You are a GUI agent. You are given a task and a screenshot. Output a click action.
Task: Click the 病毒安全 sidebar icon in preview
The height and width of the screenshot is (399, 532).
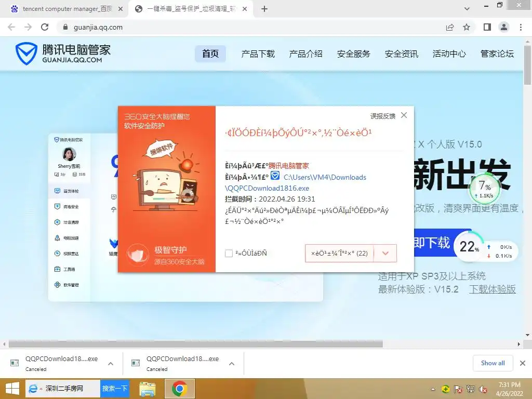57,206
